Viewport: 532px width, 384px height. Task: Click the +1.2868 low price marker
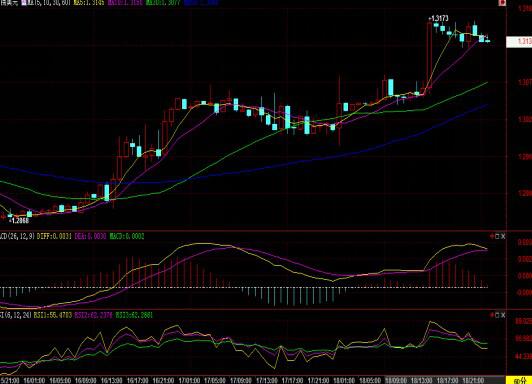[19, 221]
